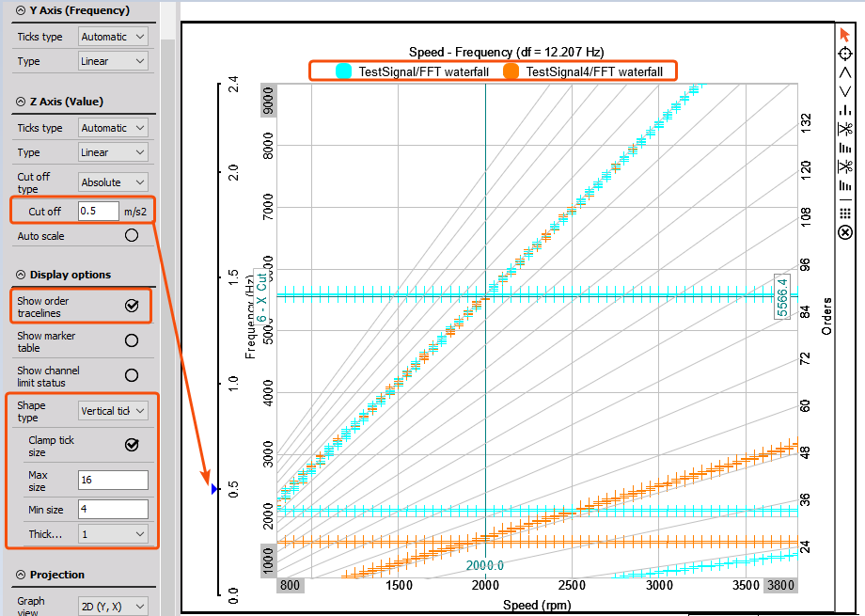
Task: Click the lower scissors cut icon
Action: pos(845,166)
